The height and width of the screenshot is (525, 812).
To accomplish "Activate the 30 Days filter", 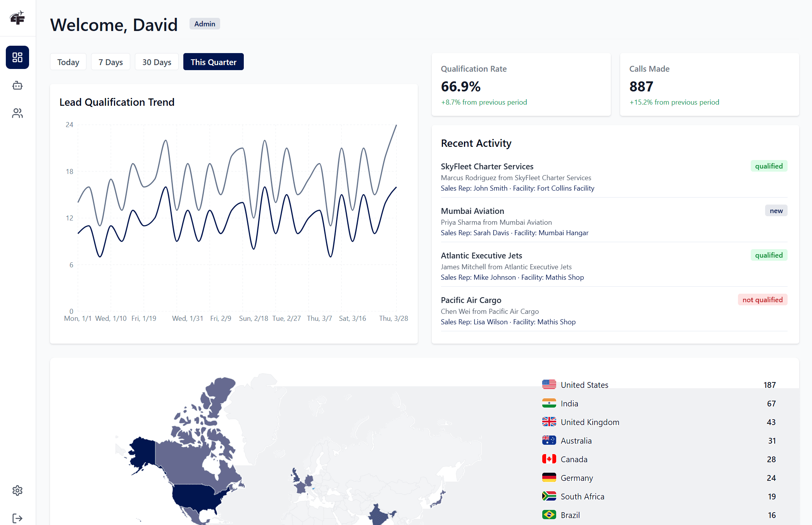I will click(x=157, y=62).
